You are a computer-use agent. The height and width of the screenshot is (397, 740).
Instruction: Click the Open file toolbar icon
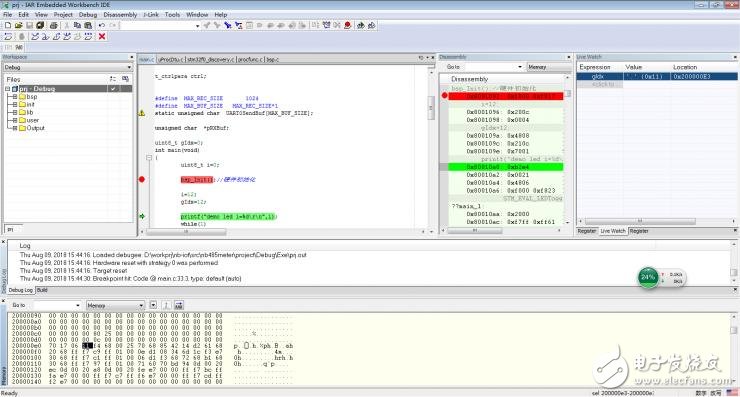[18, 25]
